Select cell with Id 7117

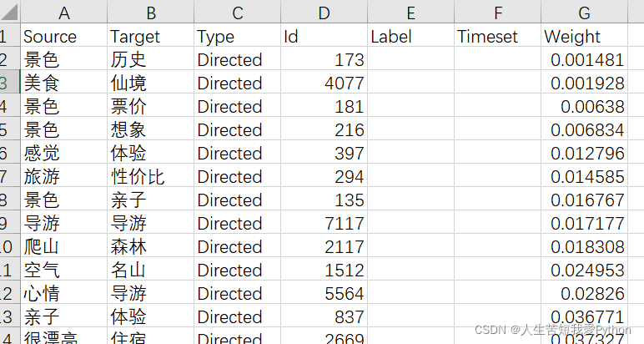324,222
